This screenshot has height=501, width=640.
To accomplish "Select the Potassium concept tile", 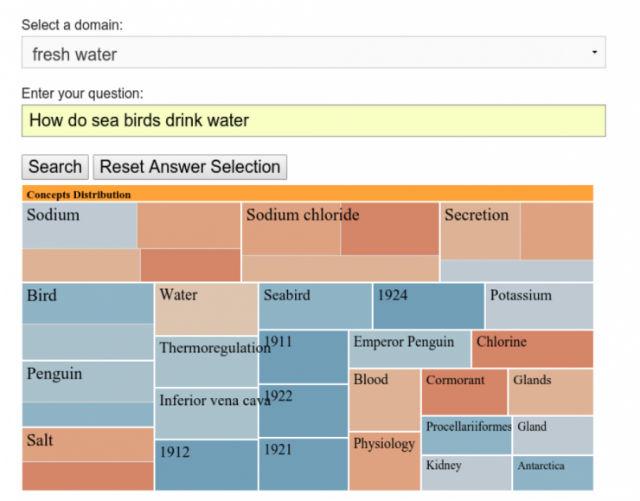I will [x=539, y=306].
